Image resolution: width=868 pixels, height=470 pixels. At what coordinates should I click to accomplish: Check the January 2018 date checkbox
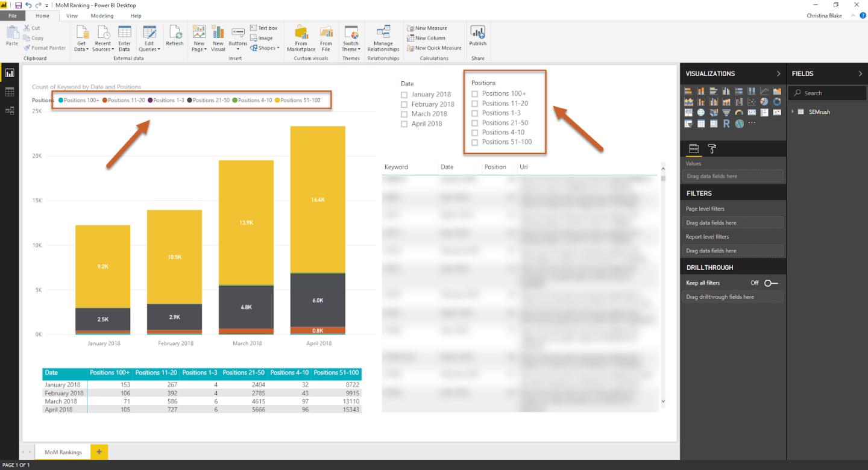tap(404, 95)
